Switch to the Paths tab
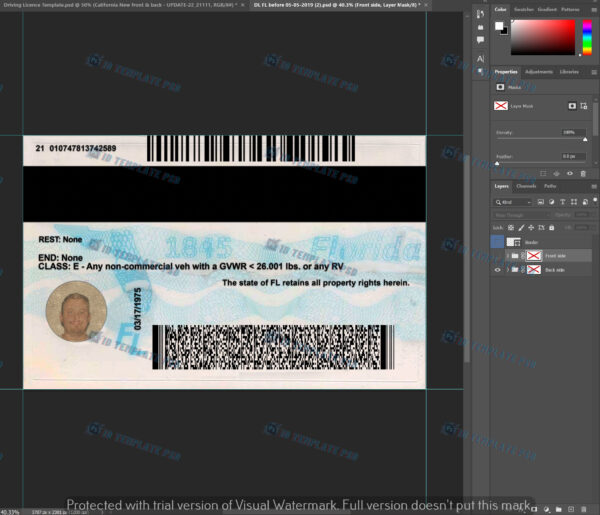600x515 pixels. coord(550,186)
